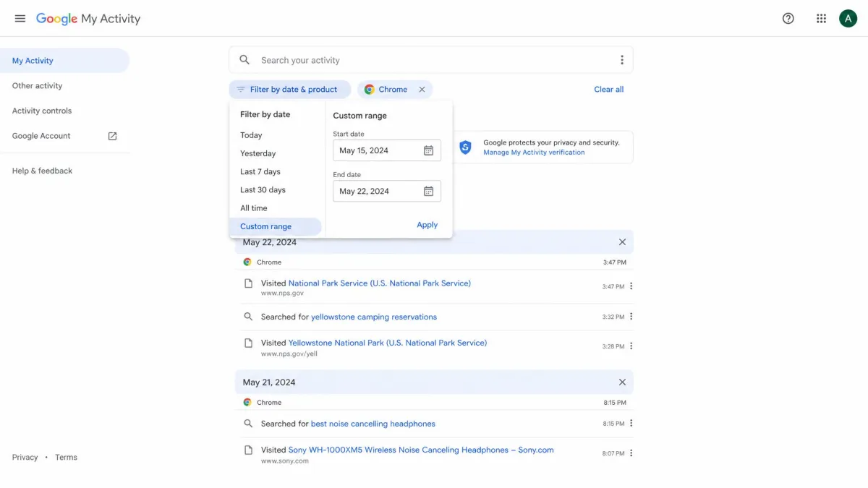Open Filter by date & product dropdown
Viewport: 868px width, 488px height.
tap(290, 90)
